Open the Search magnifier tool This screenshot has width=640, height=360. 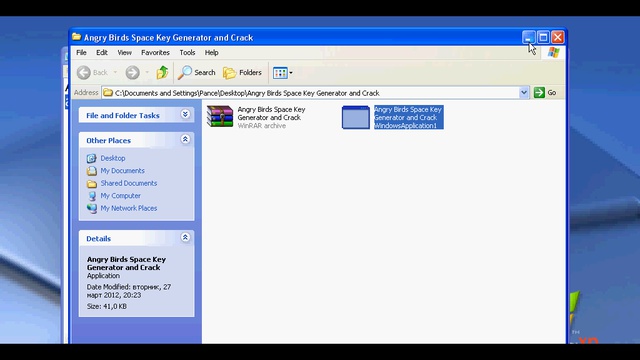pos(184,73)
